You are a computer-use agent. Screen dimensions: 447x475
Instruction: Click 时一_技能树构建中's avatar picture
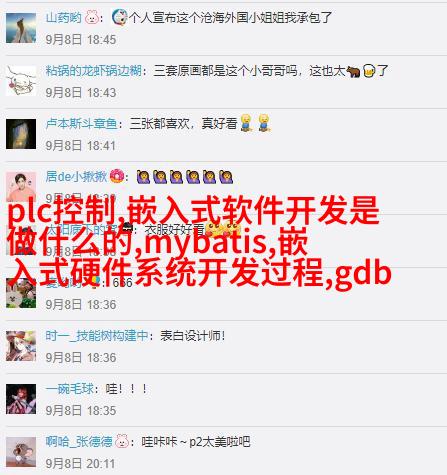click(x=21, y=346)
